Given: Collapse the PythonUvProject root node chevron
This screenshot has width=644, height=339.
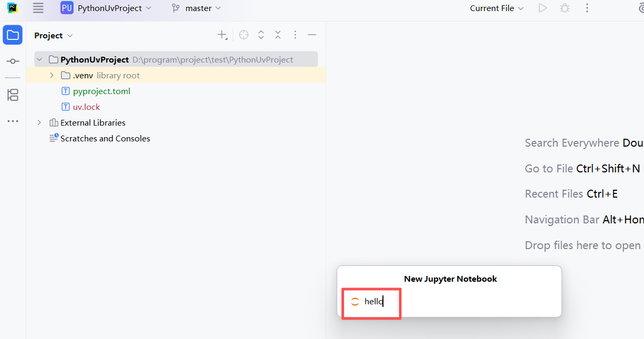Looking at the screenshot, I should (x=39, y=59).
